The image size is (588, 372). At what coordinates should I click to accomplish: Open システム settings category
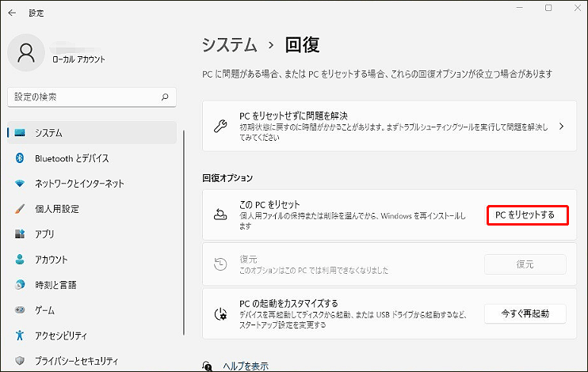(x=92, y=133)
